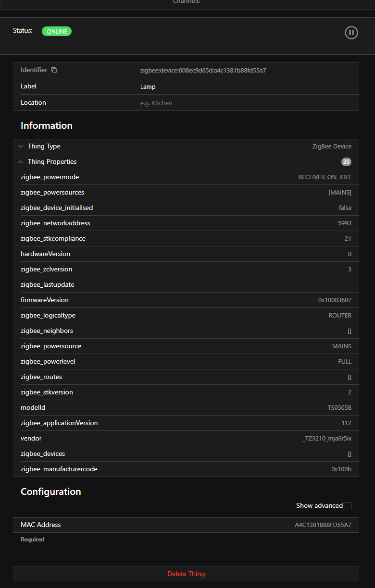Screen dimensions: 375x588
Task: Edit the Label field containing Lamp
Action: pos(240,87)
